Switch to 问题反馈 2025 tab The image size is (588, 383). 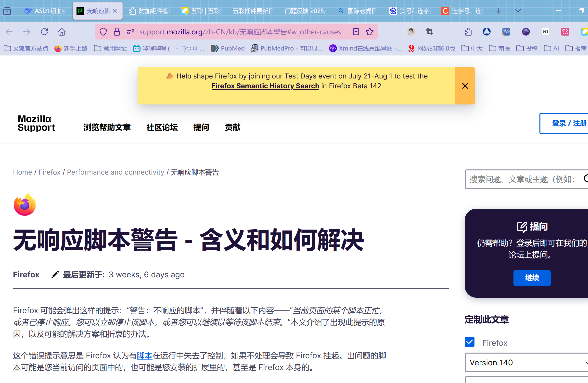pos(306,11)
